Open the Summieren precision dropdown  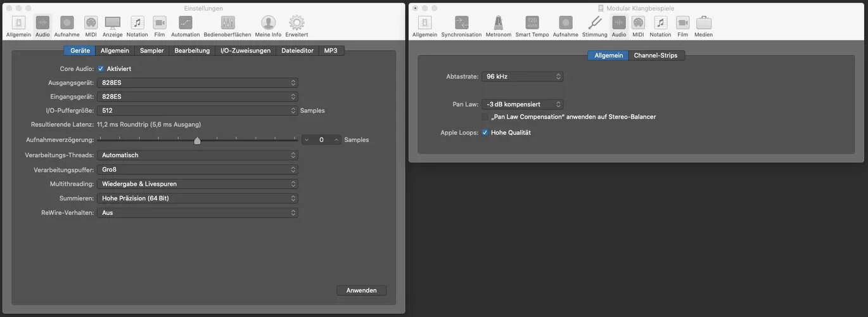click(198, 198)
